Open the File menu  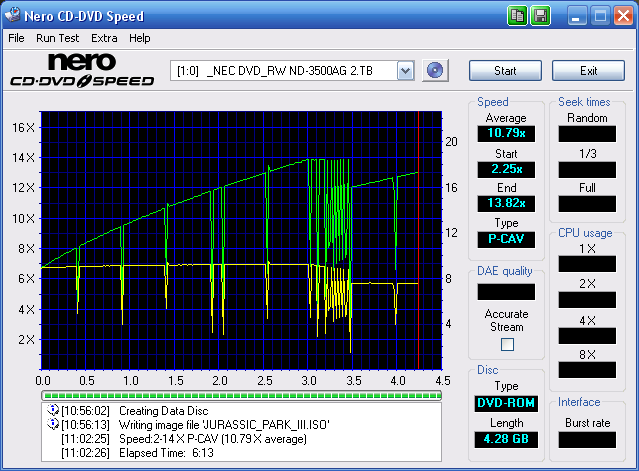point(16,38)
